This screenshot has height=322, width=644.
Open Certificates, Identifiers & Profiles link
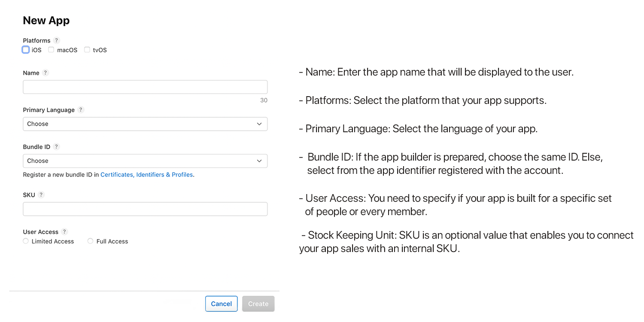pyautogui.click(x=146, y=175)
